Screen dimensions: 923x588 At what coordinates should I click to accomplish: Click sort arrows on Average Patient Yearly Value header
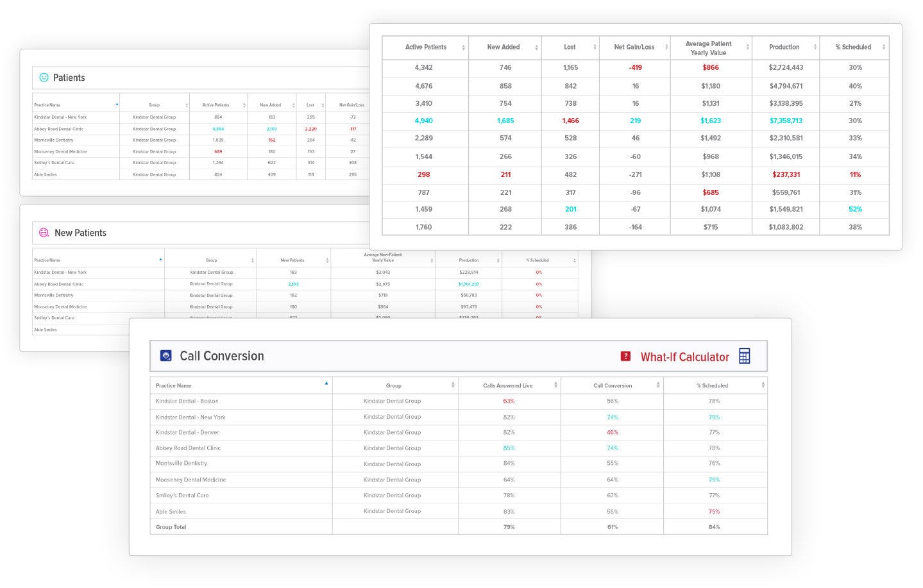pyautogui.click(x=747, y=47)
